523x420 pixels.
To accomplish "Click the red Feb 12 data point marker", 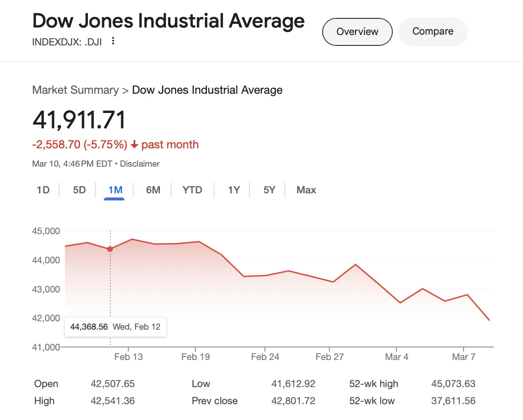I will click(x=110, y=249).
